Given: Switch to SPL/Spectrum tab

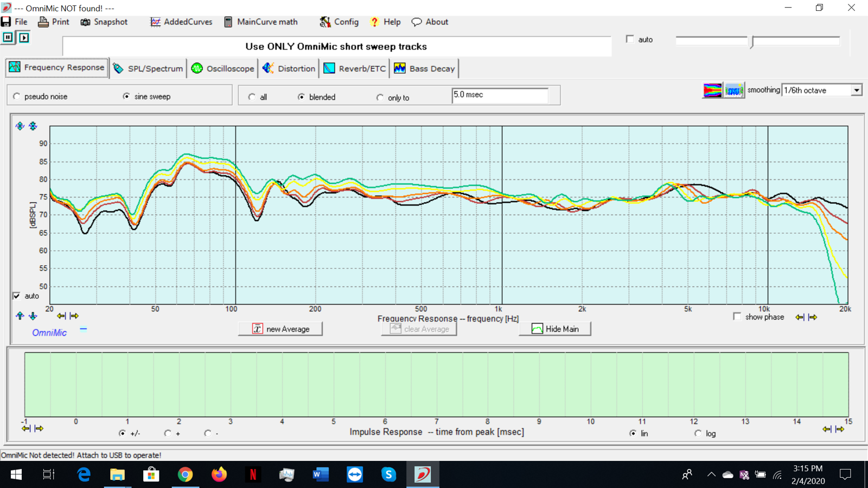Looking at the screenshot, I should [x=148, y=68].
